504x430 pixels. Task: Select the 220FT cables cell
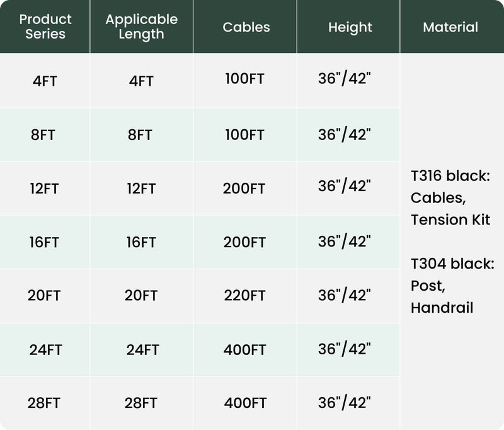[244, 295]
